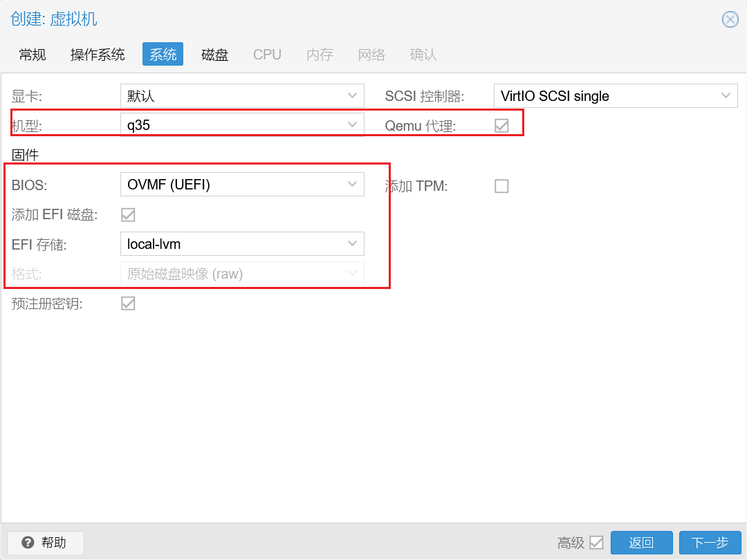Click the 返回 back button
Viewport: 747px width, 560px height.
pos(641,543)
